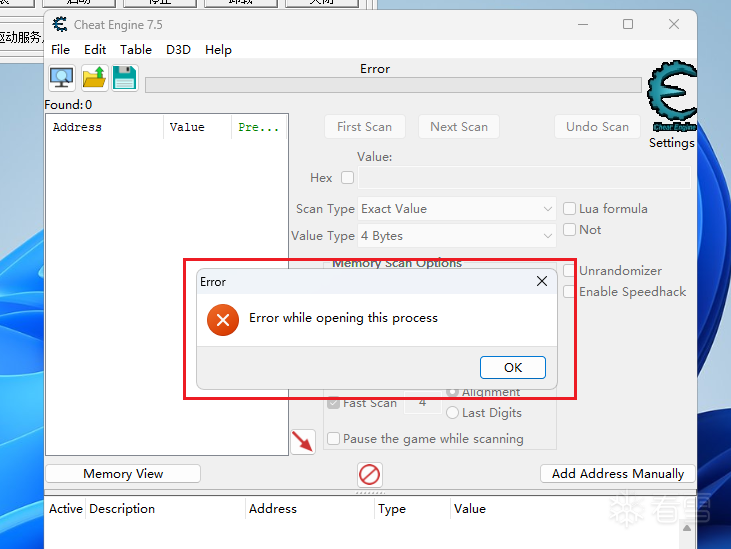Click the floppy disk save icon
The image size is (731, 549).
pyautogui.click(x=125, y=78)
